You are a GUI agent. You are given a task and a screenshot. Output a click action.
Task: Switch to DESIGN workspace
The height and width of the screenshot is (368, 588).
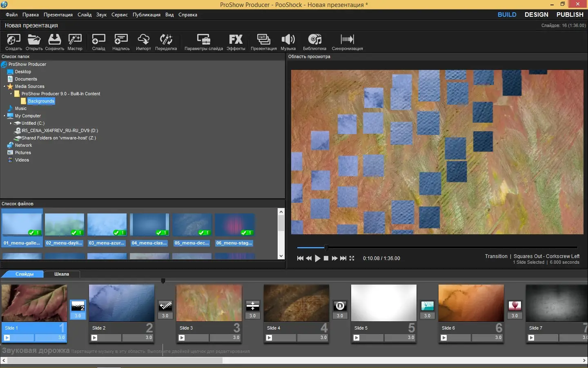click(x=536, y=15)
